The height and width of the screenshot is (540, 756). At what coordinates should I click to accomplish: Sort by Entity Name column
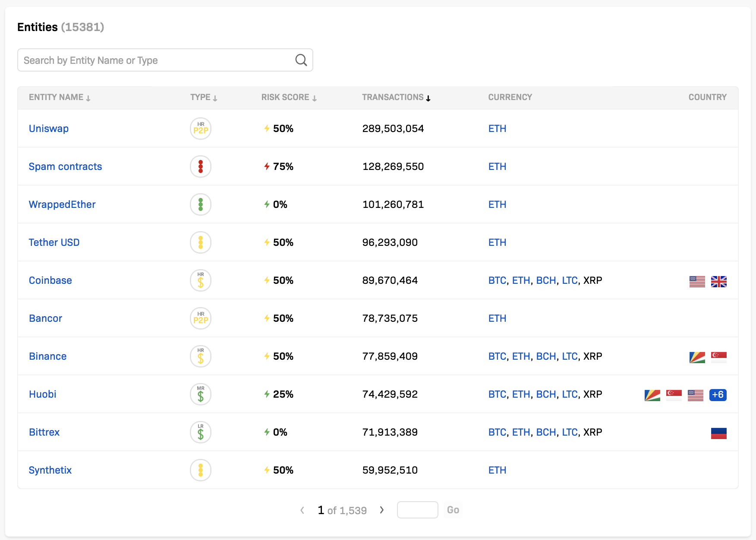[x=60, y=97]
